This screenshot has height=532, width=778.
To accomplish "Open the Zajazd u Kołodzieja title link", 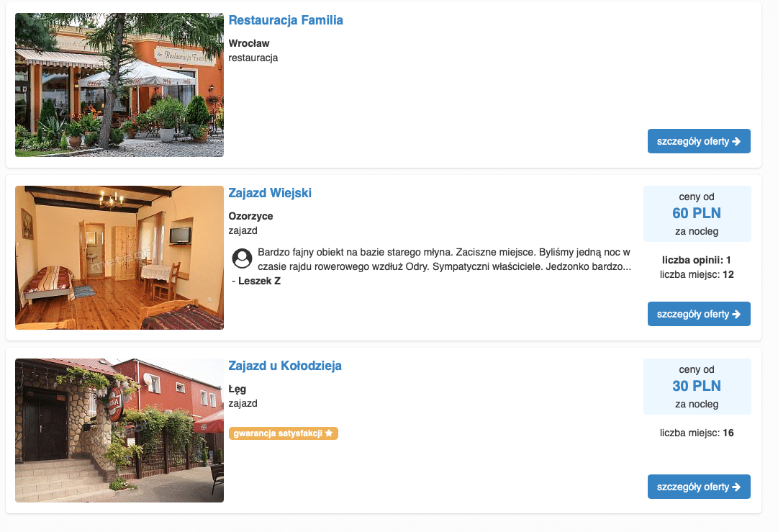I will tap(285, 366).
